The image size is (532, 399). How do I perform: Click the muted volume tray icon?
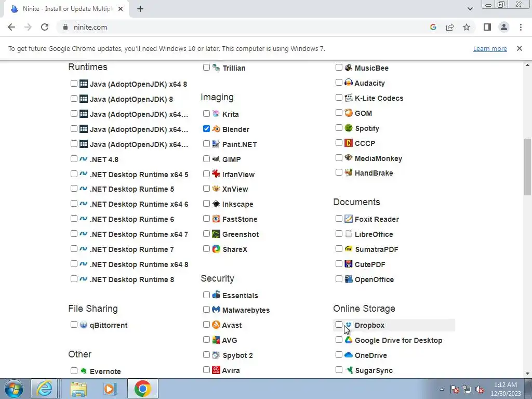pos(480,389)
